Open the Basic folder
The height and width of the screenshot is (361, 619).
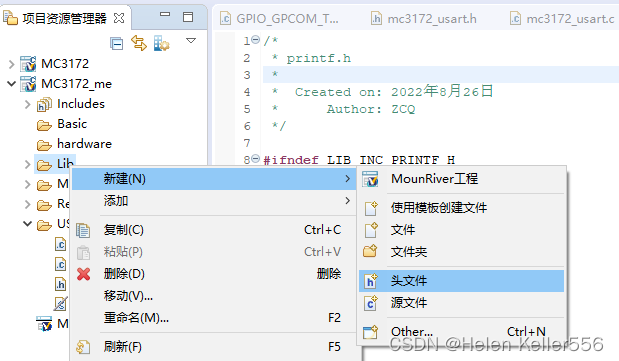(x=72, y=124)
